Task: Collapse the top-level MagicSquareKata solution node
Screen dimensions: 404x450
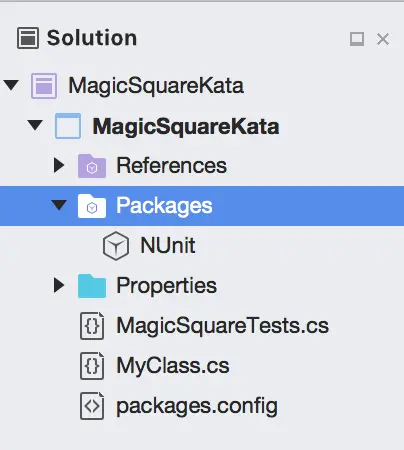Action: 11,85
